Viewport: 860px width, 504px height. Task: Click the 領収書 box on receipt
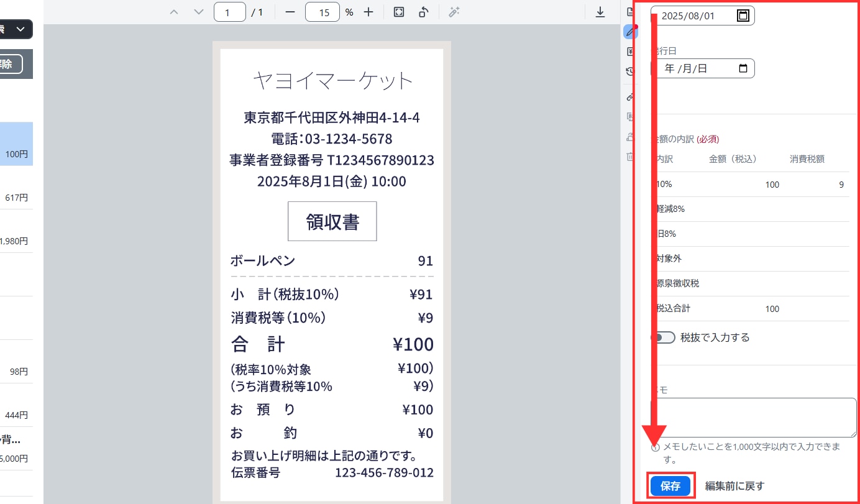click(332, 221)
